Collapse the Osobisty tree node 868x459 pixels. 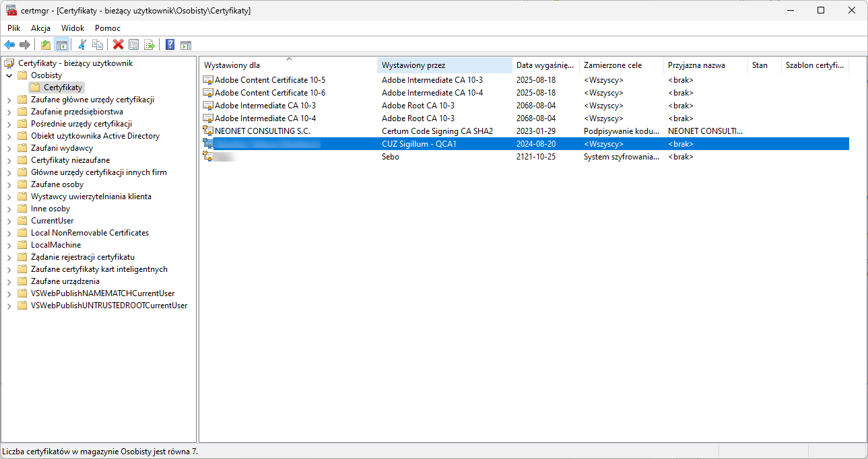pyautogui.click(x=9, y=75)
